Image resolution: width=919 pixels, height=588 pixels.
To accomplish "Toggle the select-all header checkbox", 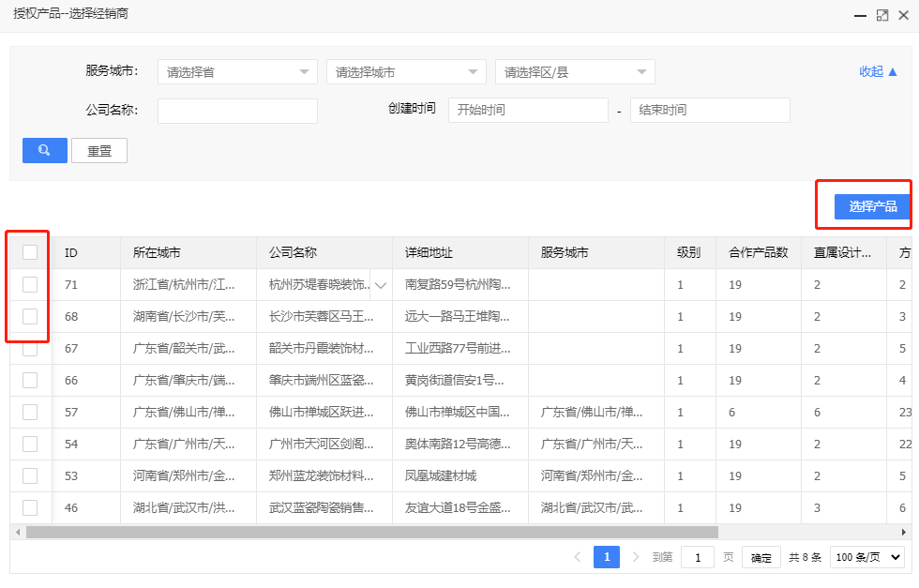I will pos(30,252).
